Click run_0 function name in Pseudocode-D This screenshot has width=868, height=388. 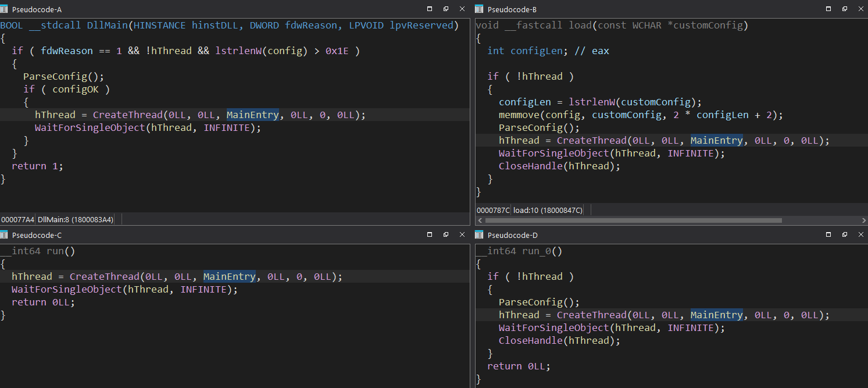pyautogui.click(x=537, y=251)
